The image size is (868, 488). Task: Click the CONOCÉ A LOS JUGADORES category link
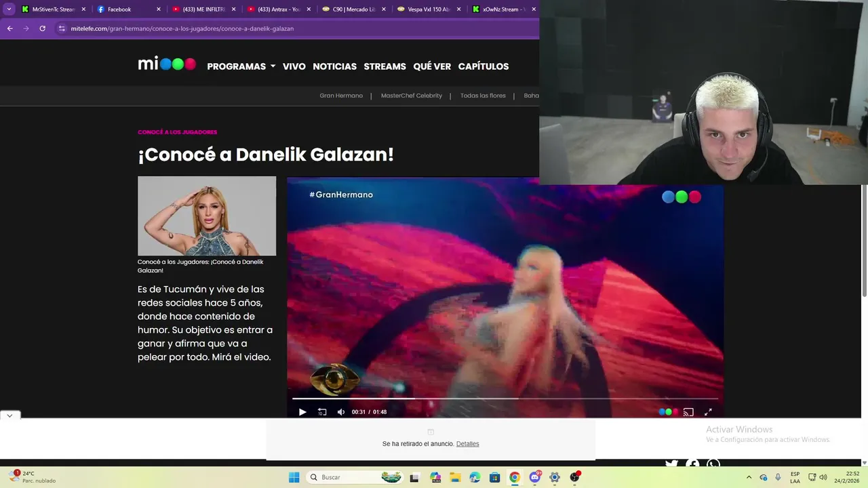pyautogui.click(x=177, y=132)
